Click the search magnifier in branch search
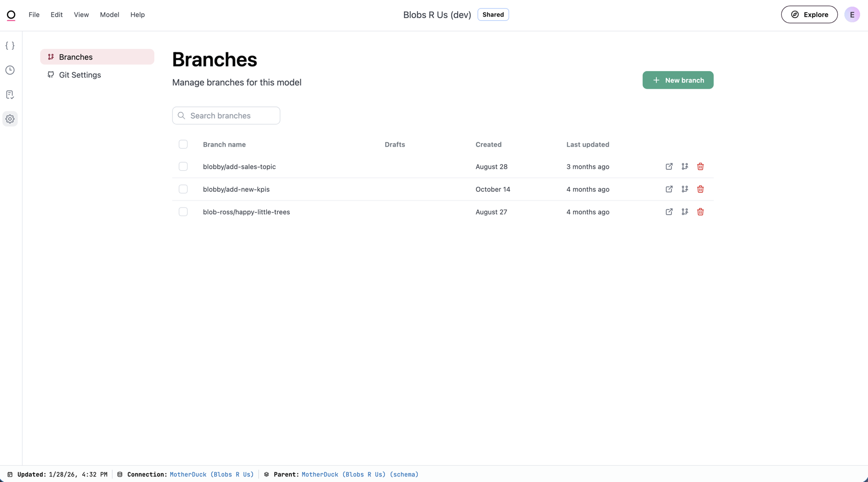868x482 pixels. (182, 115)
